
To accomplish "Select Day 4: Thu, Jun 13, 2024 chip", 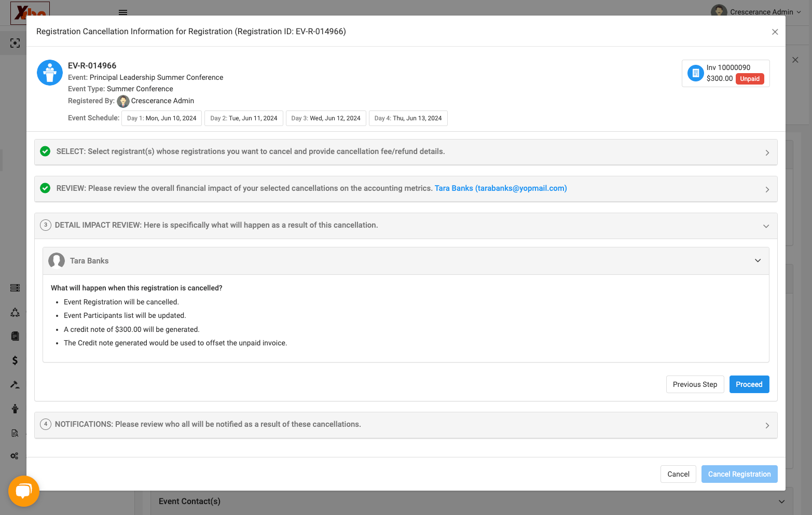I will click(408, 118).
